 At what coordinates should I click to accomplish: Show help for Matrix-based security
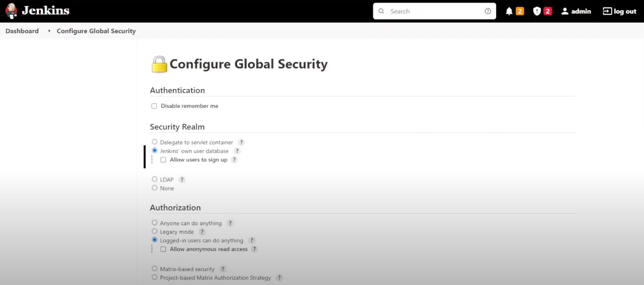coord(222,269)
